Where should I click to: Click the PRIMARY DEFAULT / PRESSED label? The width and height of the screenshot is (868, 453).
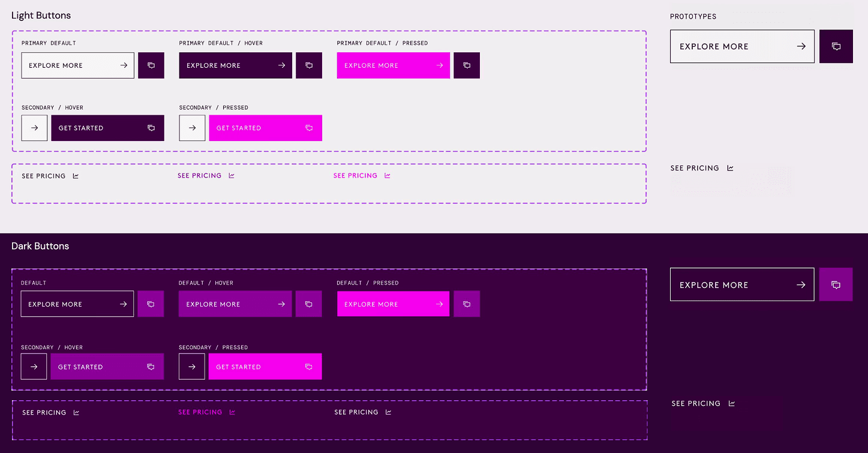[383, 43]
